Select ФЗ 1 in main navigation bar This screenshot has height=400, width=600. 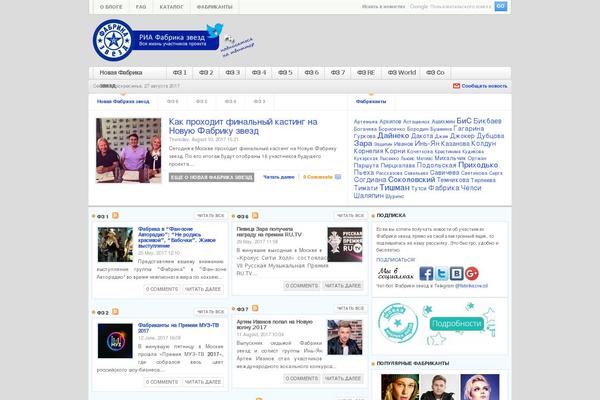[x=180, y=72]
